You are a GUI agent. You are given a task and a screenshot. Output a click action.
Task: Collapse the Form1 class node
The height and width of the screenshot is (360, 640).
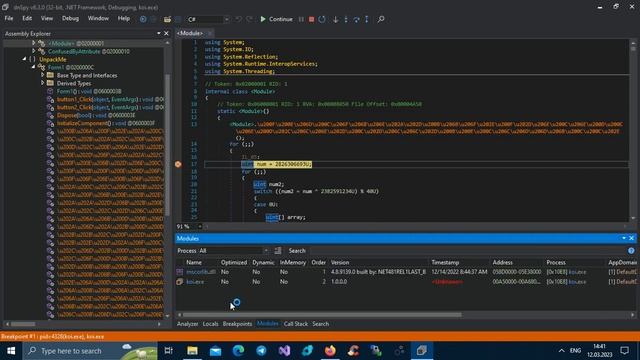click(x=33, y=67)
